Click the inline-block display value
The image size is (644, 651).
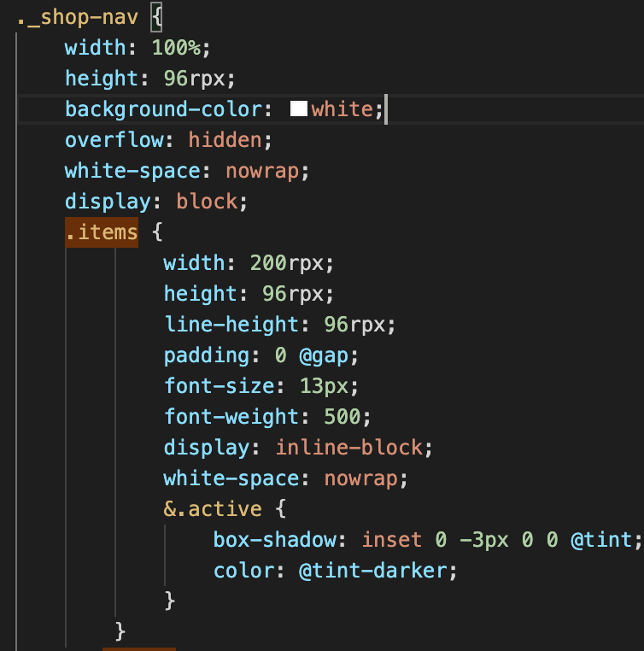pos(349,448)
